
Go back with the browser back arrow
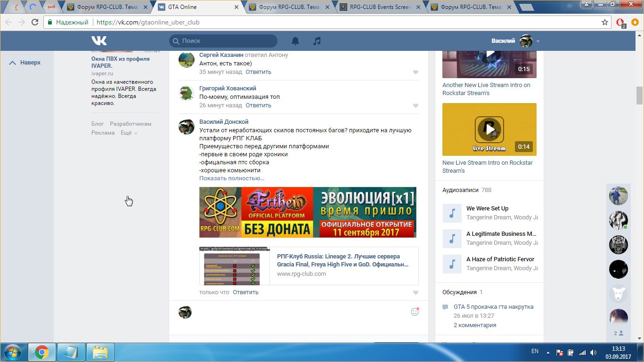[8, 22]
